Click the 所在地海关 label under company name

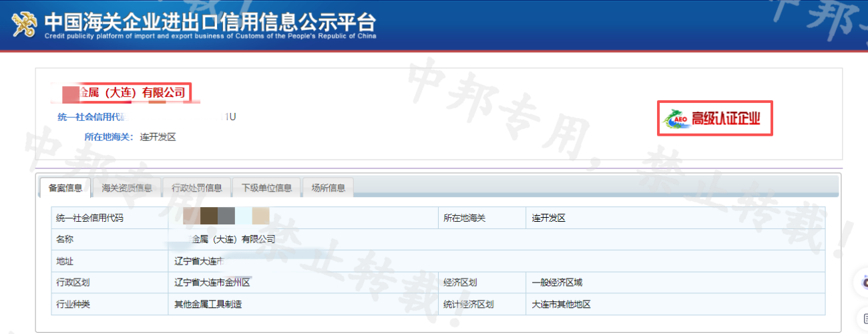(x=110, y=137)
